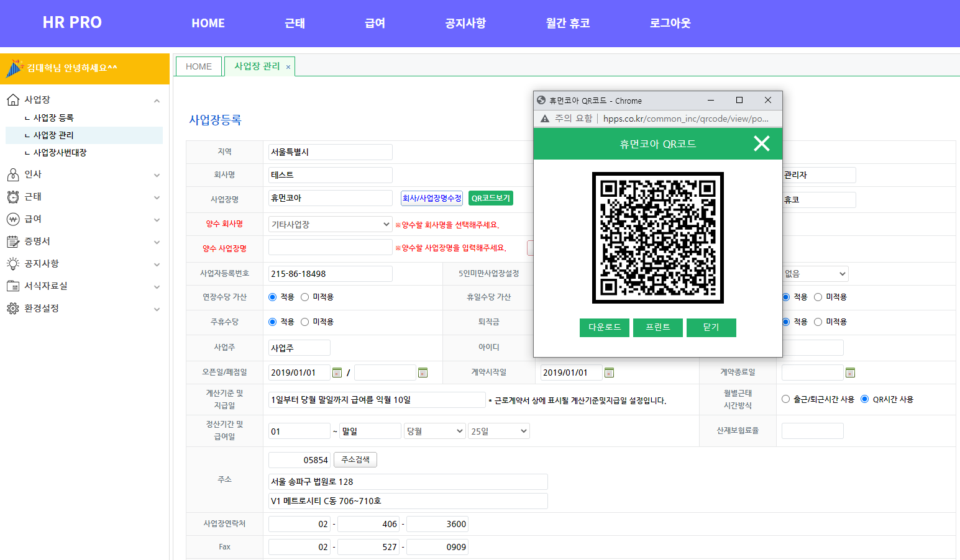Image resolution: width=960 pixels, height=560 pixels.
Task: Open 공지사항 in top navigation
Action: coord(465,23)
